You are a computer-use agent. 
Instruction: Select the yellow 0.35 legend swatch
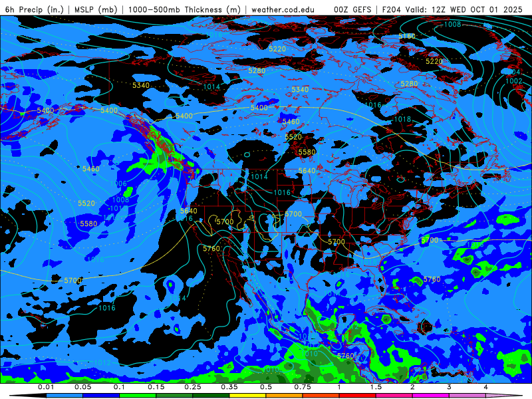pyautogui.click(x=247, y=396)
